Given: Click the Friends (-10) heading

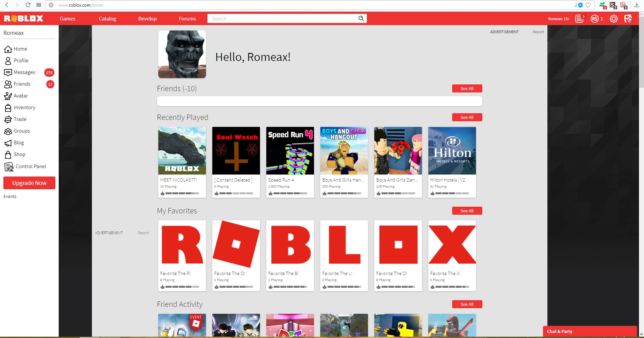Looking at the screenshot, I should [177, 88].
